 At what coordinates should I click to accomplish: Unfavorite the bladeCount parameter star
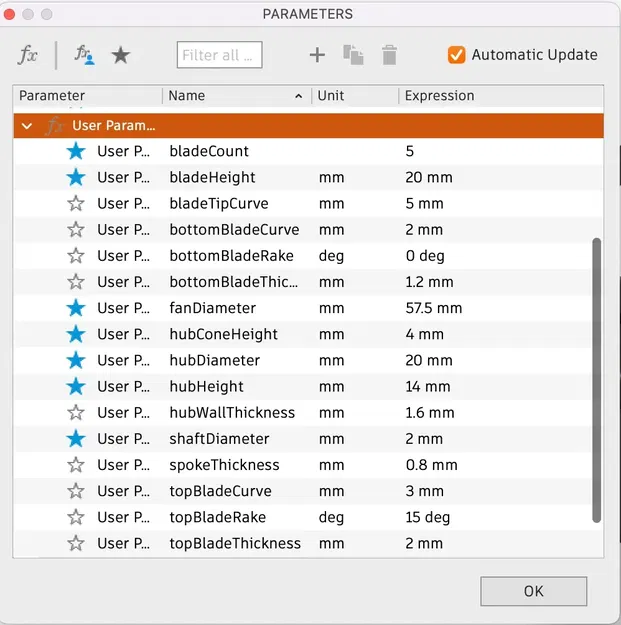coord(76,151)
